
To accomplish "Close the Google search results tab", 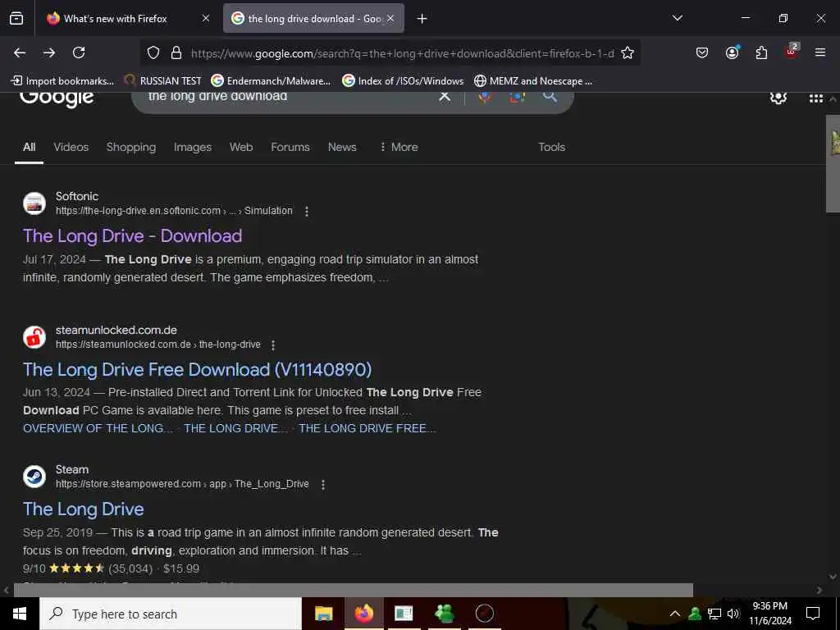I will pos(390,19).
